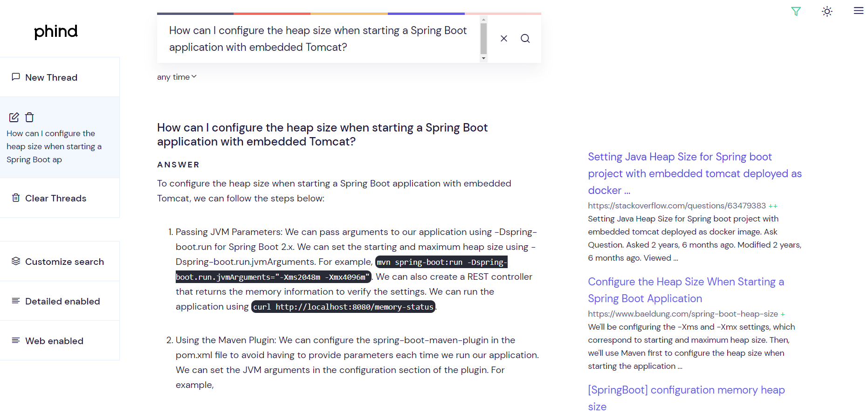
Task: Expand baeldung source plus sign
Action: (x=783, y=314)
